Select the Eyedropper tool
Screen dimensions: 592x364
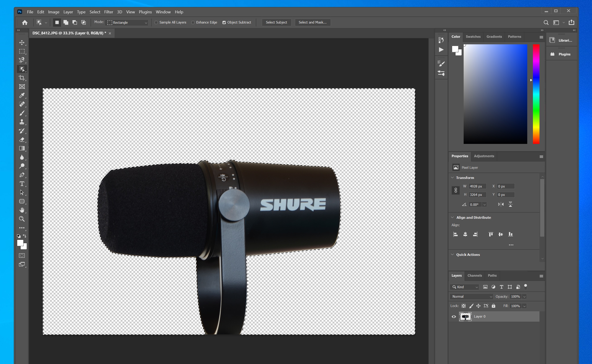tap(22, 95)
